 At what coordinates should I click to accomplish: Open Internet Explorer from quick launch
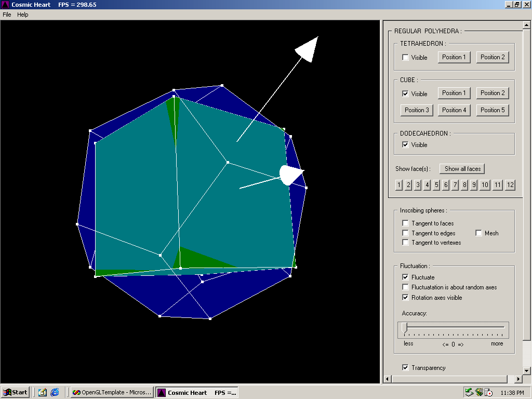tap(55, 392)
